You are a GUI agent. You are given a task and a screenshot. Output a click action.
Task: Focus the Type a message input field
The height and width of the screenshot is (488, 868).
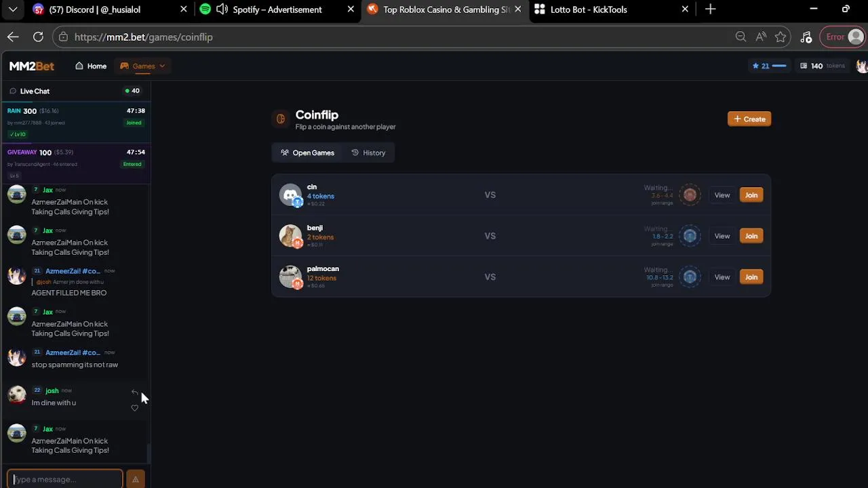[x=65, y=479]
